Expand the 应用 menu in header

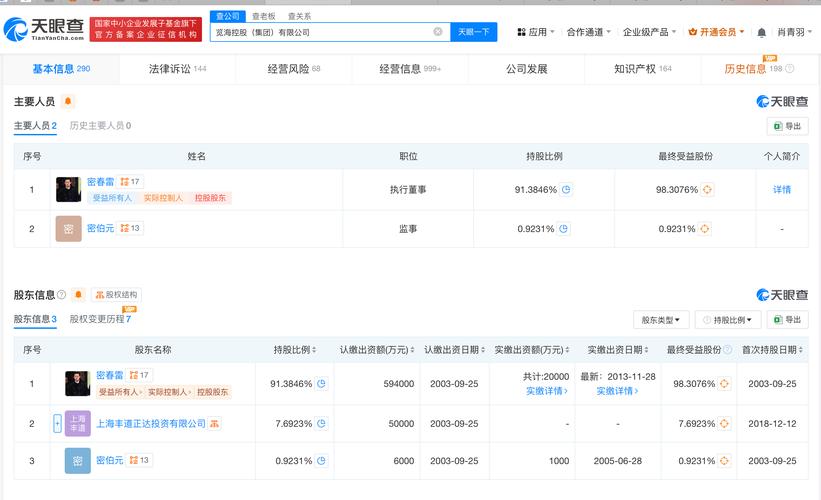(x=535, y=32)
